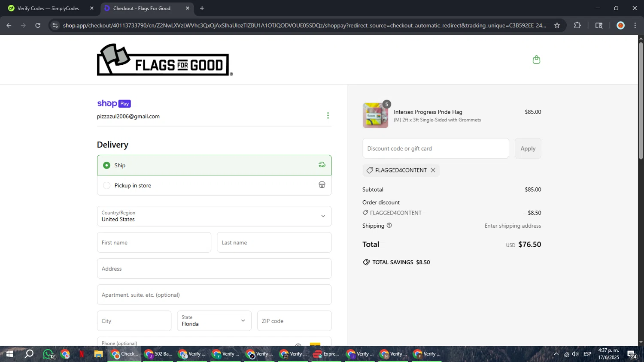Open the State dropdown showing Florida

(214, 321)
